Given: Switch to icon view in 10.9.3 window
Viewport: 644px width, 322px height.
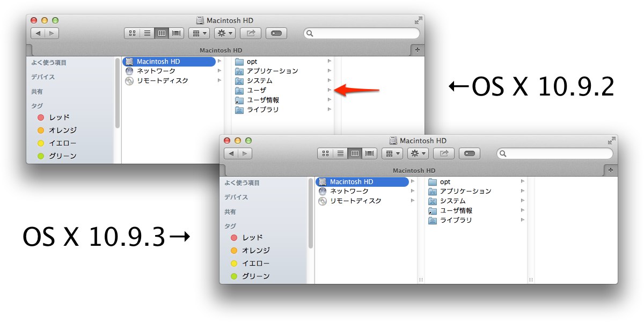Looking at the screenshot, I should (325, 153).
